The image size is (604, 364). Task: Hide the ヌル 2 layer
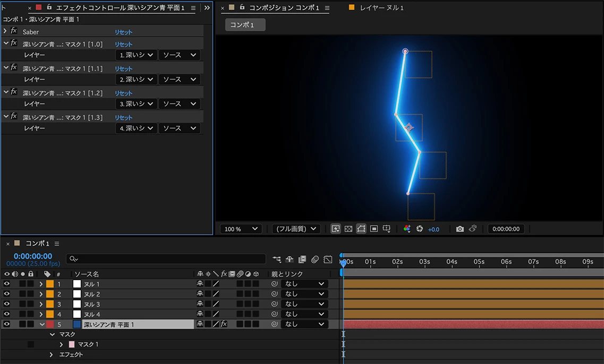tap(7, 294)
